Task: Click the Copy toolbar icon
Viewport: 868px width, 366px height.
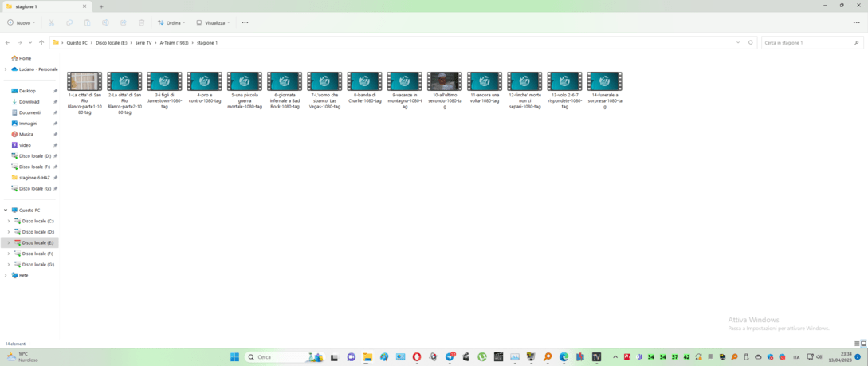Action: pyautogui.click(x=69, y=22)
